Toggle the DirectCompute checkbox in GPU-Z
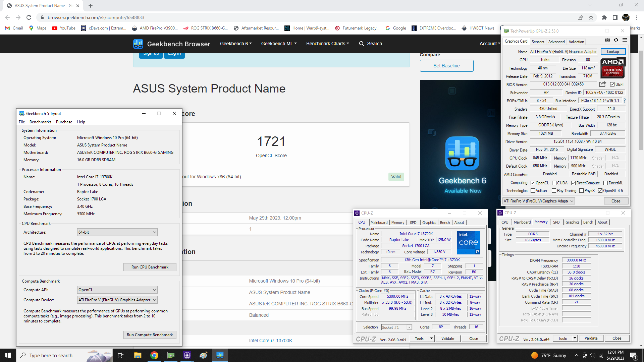Screen dimensions: 644x362 574,183
